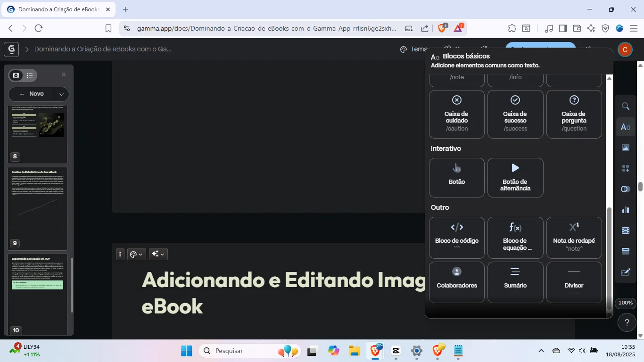Screen dimensions: 644x362
Task: Select slide thumbnail number 8
Action: (37, 134)
